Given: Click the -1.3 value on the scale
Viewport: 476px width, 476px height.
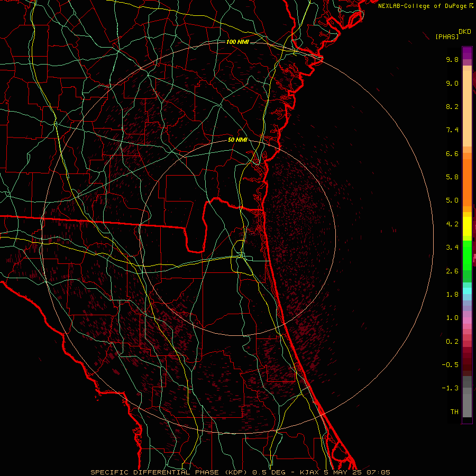Looking at the screenshot, I should [x=450, y=388].
